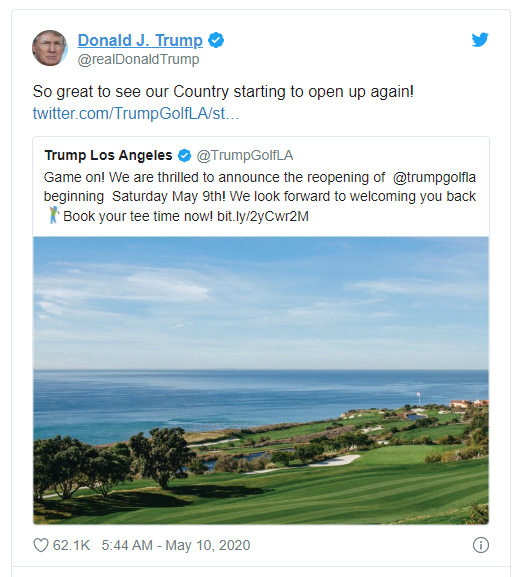Click the 62.1K likes count
This screenshot has width=525, height=577.
tap(71, 545)
